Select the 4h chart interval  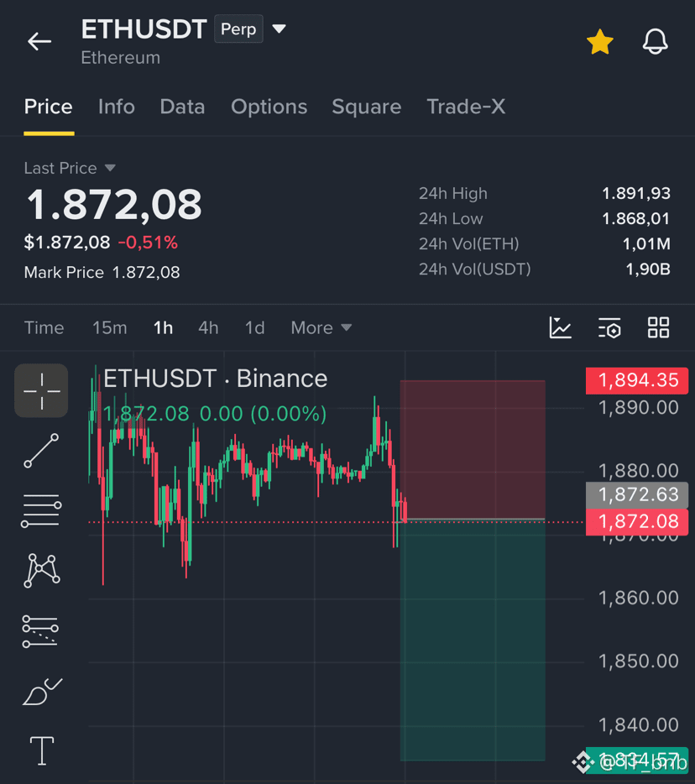[208, 328]
